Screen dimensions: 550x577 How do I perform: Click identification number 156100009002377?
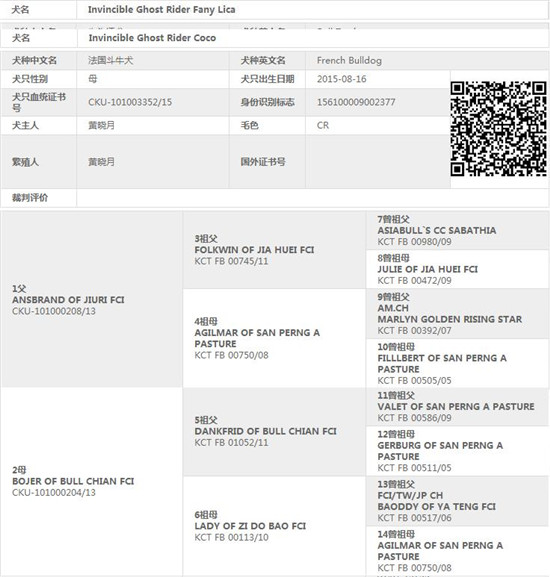coord(356,102)
